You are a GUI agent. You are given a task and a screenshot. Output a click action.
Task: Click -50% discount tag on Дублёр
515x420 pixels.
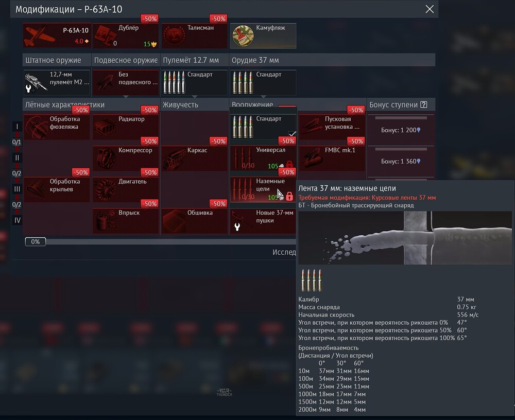pyautogui.click(x=149, y=19)
